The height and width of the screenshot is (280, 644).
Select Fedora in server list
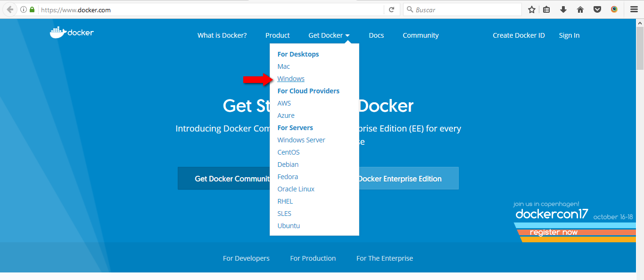coord(288,177)
